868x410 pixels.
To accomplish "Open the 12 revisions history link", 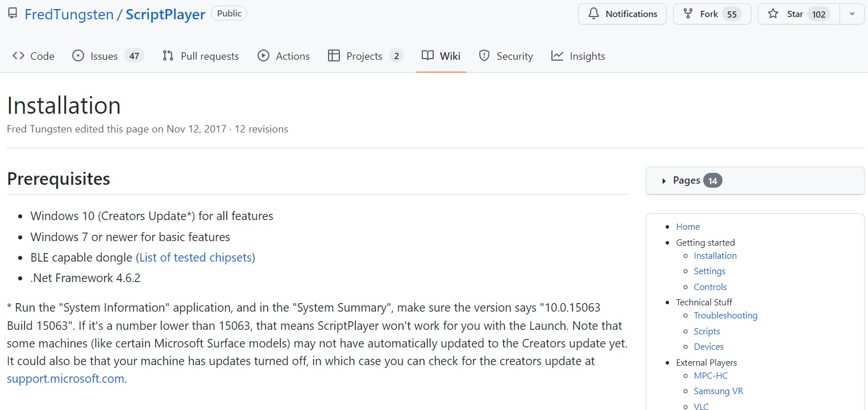I will (x=261, y=129).
